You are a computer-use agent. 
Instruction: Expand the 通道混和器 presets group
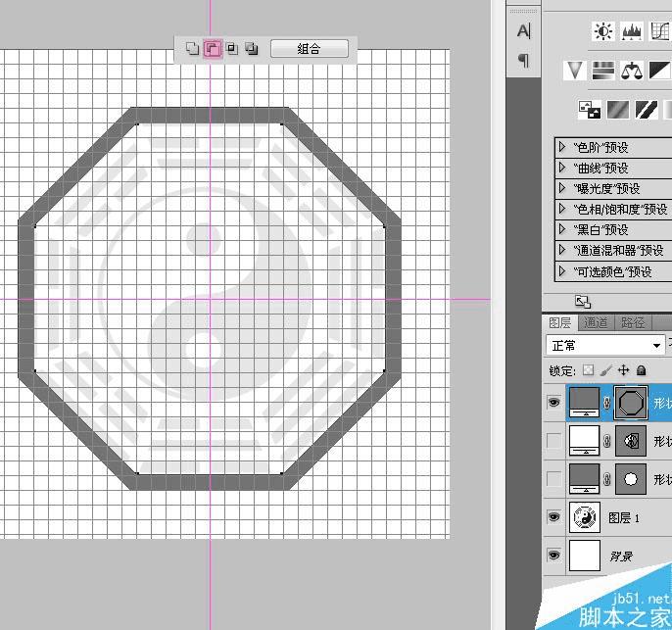coord(562,250)
